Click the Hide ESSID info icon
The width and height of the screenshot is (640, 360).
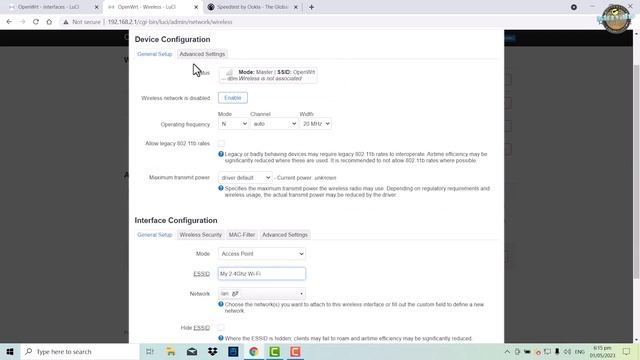tap(221, 338)
